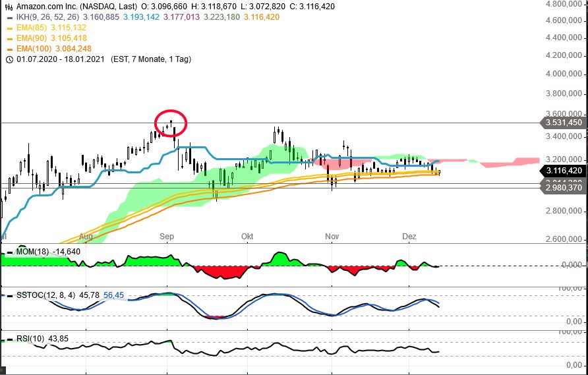Click the EMA(100) value 3.084,248

[x=74, y=48]
